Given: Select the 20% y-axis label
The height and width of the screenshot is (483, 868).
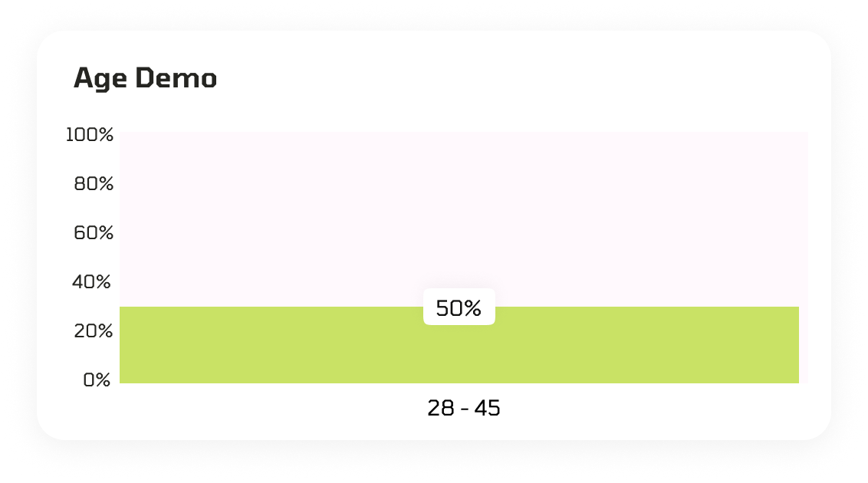Looking at the screenshot, I should click(x=93, y=331).
